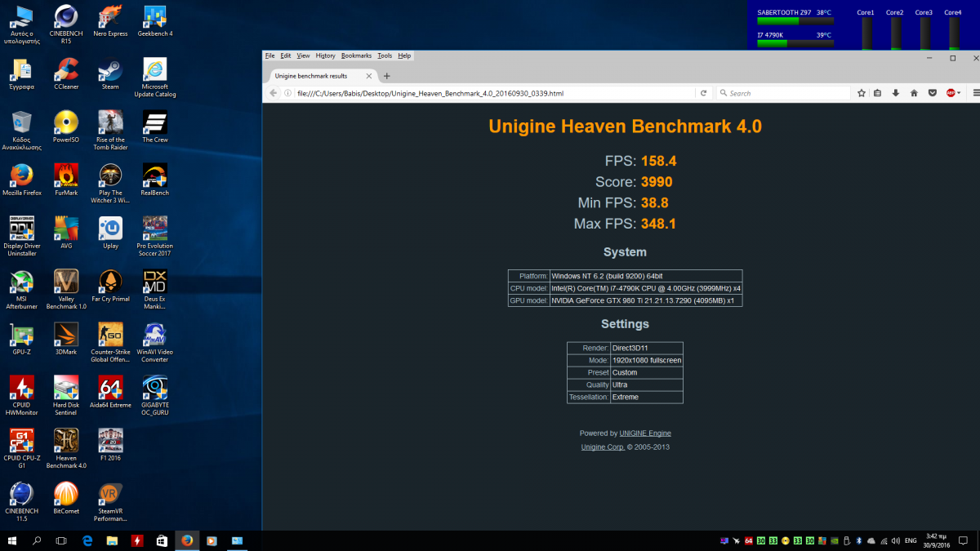
Task: Open Steam from the desktop
Action: [110, 73]
